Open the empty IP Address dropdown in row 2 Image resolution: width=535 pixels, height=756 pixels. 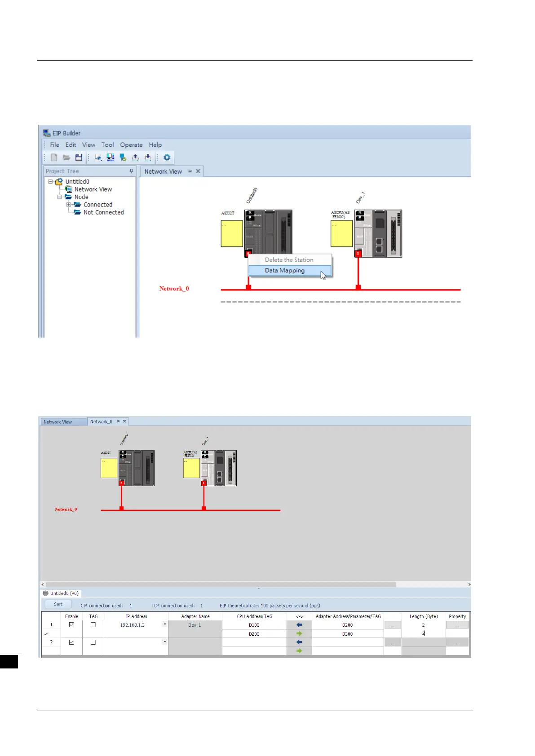click(165, 642)
